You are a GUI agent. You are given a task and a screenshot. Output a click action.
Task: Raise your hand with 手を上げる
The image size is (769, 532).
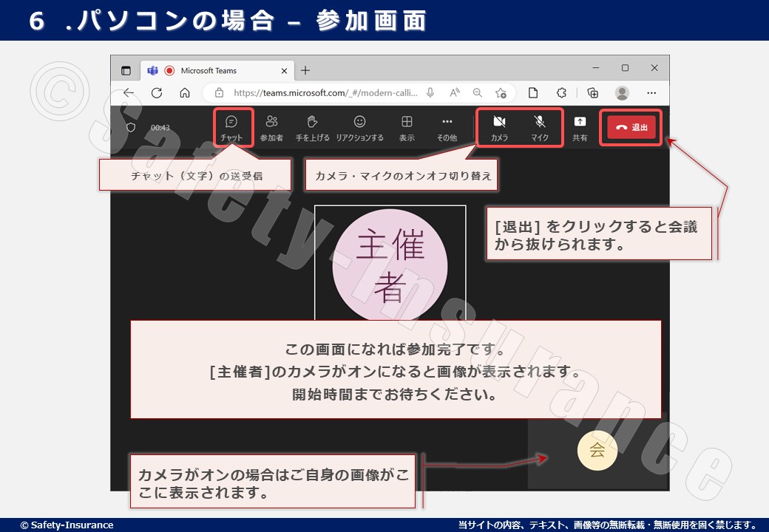click(x=313, y=127)
